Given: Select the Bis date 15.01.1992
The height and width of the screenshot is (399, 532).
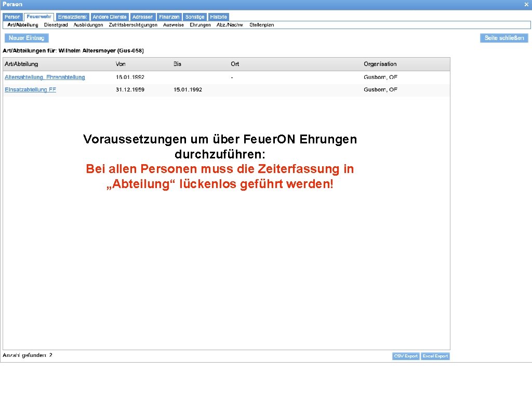Looking at the screenshot, I should point(188,89).
